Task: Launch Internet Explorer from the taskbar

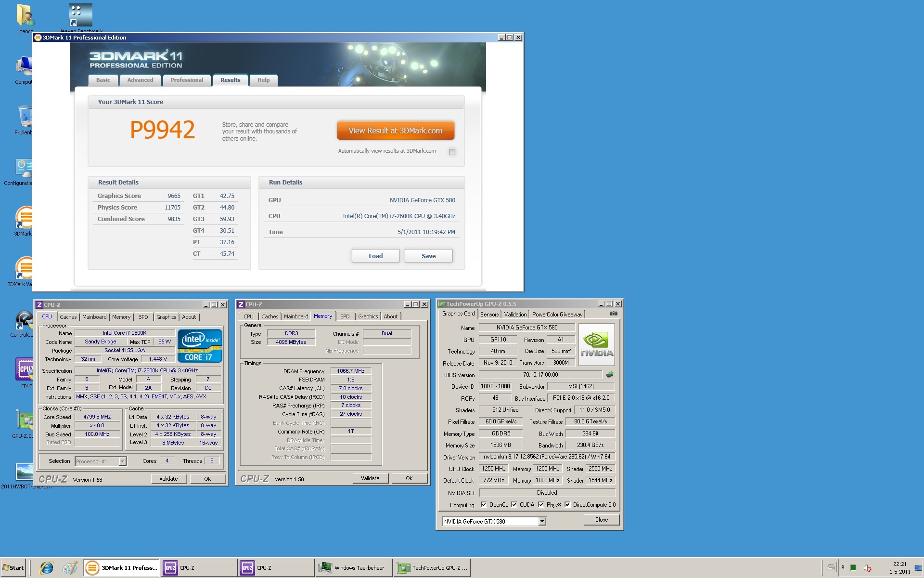Action: (x=46, y=568)
